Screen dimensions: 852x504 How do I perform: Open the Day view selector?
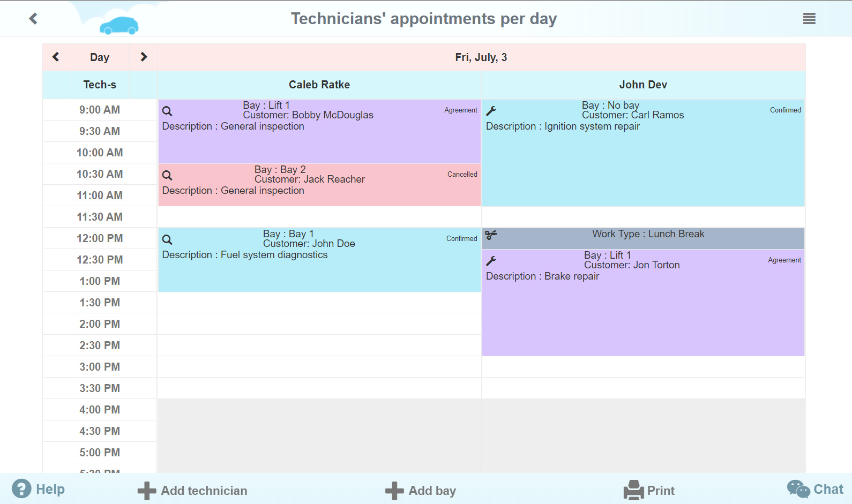click(x=100, y=57)
